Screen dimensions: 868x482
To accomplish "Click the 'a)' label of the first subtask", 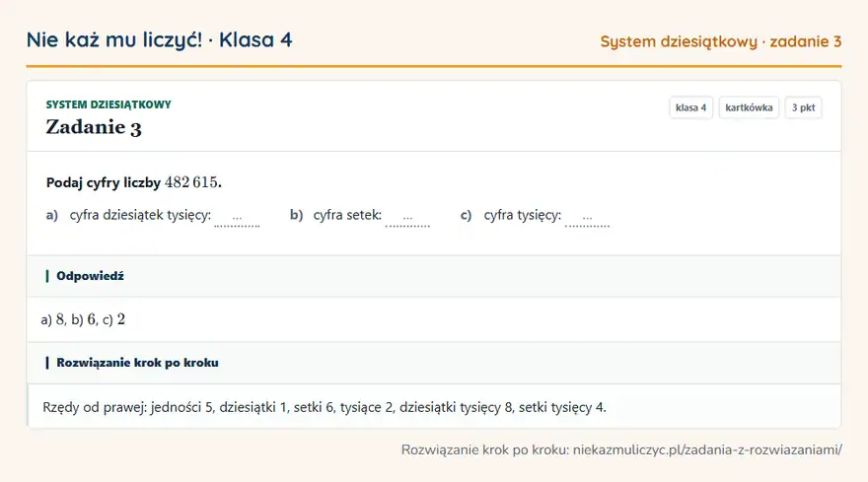I will click(52, 215).
